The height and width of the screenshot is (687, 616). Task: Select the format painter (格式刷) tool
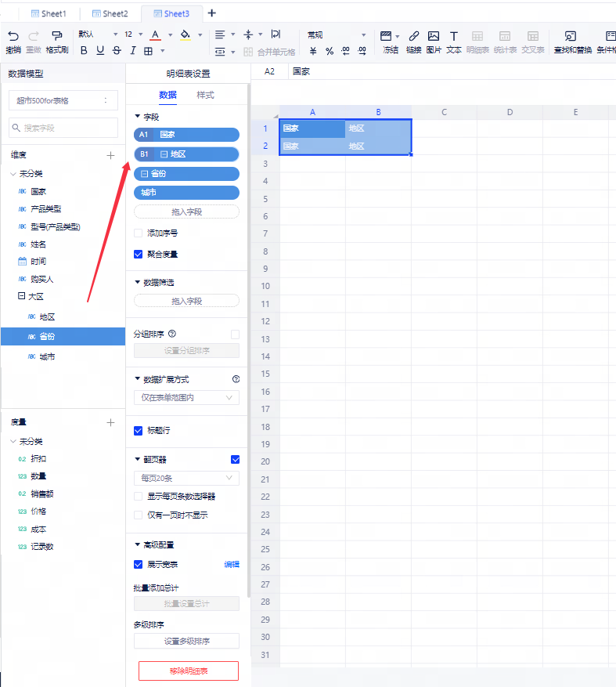(x=56, y=36)
